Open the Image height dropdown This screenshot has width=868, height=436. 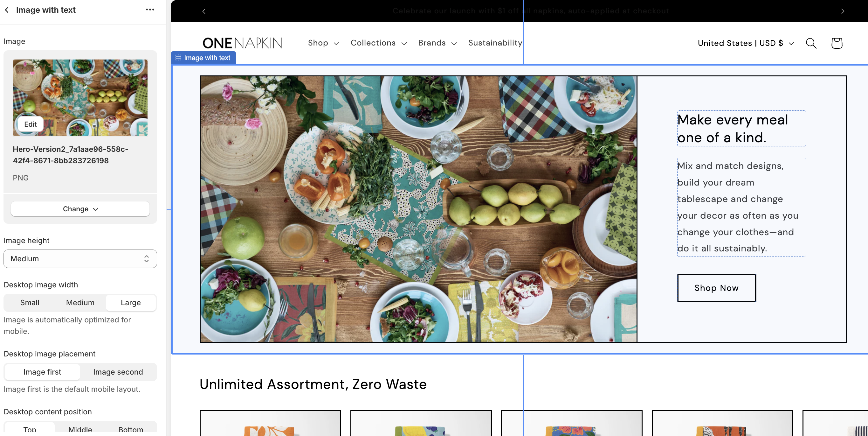tap(80, 259)
